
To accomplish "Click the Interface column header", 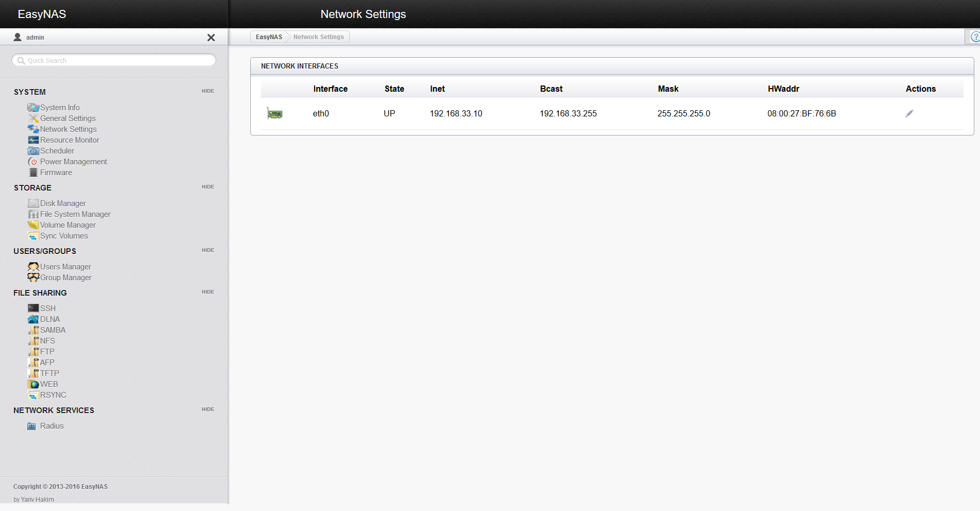I will pyautogui.click(x=331, y=89).
